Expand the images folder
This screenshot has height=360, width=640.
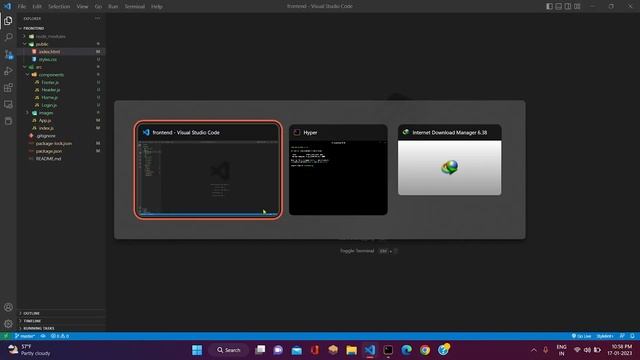[x=46, y=113]
